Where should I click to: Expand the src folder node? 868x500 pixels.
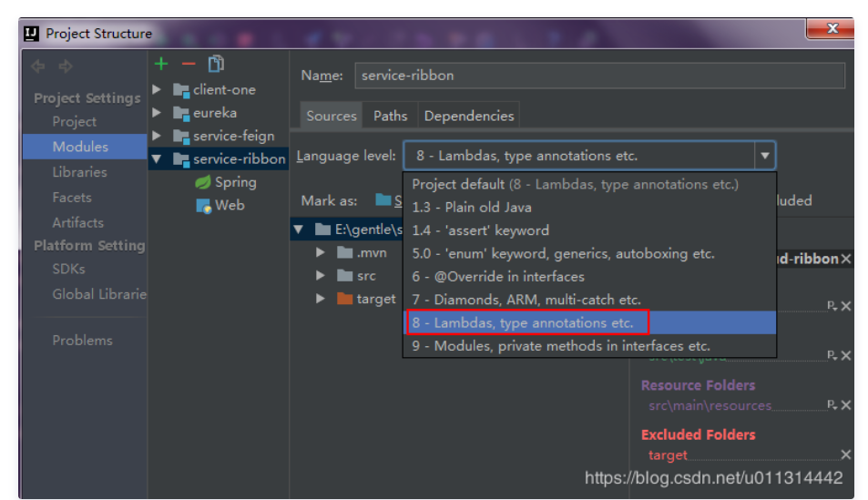point(320,275)
